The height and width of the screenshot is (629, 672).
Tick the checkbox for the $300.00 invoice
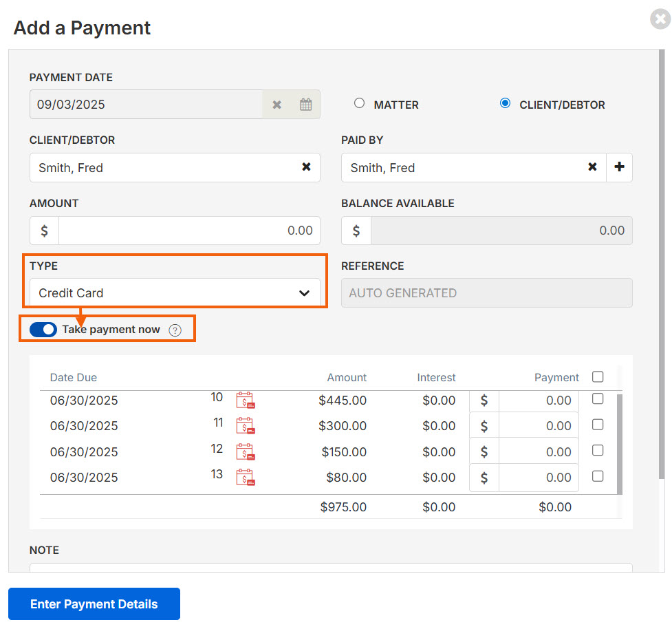point(598,425)
